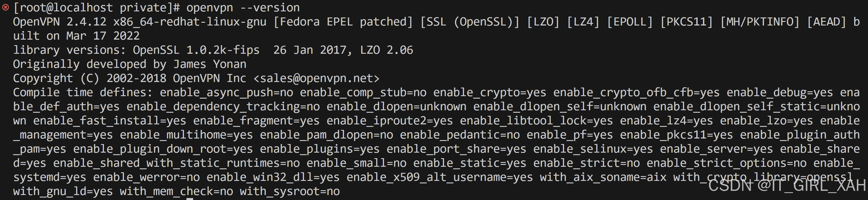Click the 'openvpn --version' command text
The height and width of the screenshot is (200, 868).
(x=243, y=7)
